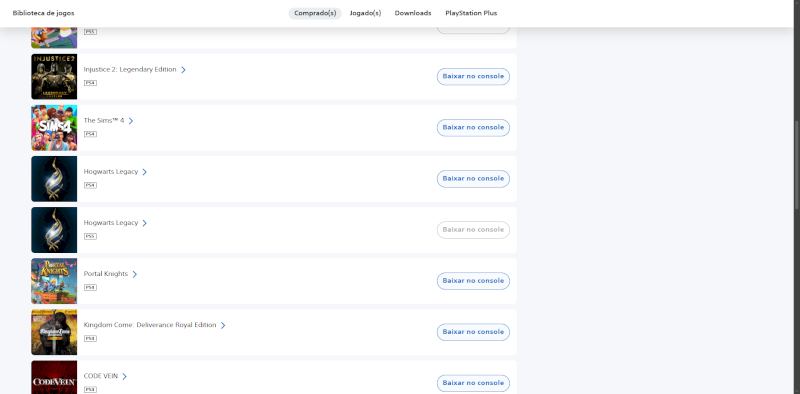800x394 pixels.
Task: Click the Hogwarts Legacy PS5 download button
Action: click(x=473, y=230)
